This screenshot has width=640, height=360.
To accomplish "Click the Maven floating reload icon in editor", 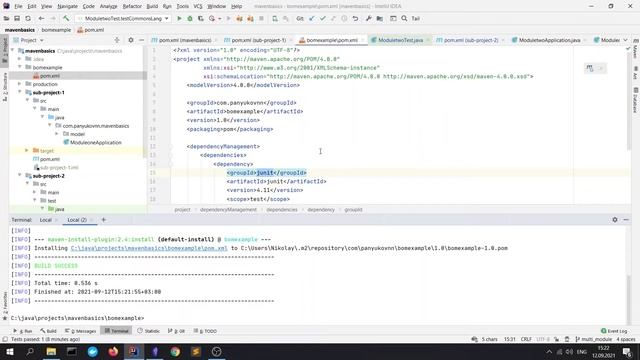I will (x=590, y=68).
